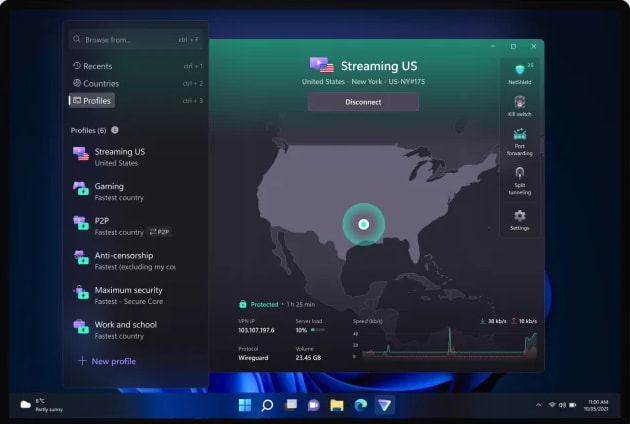Image resolution: width=630 pixels, height=424 pixels.
Task: Click the battery tray icon
Action: coord(573,405)
